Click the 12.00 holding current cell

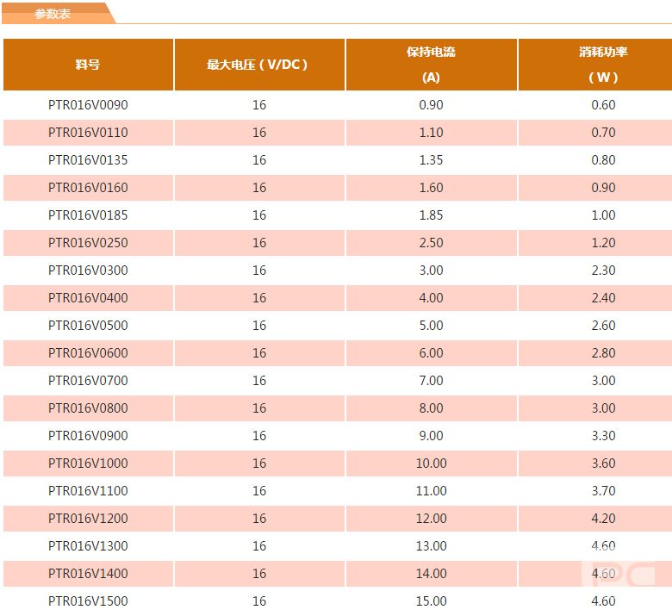(431, 519)
